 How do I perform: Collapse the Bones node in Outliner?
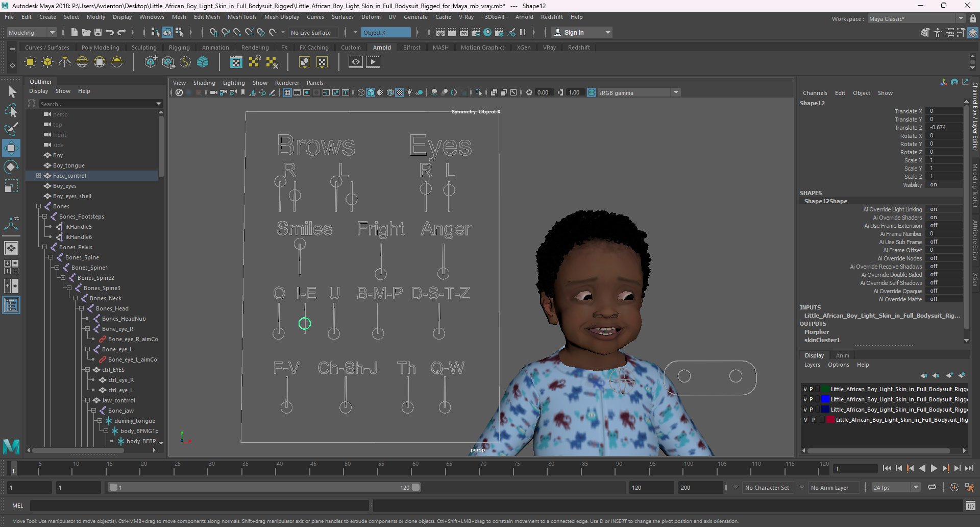coord(38,206)
